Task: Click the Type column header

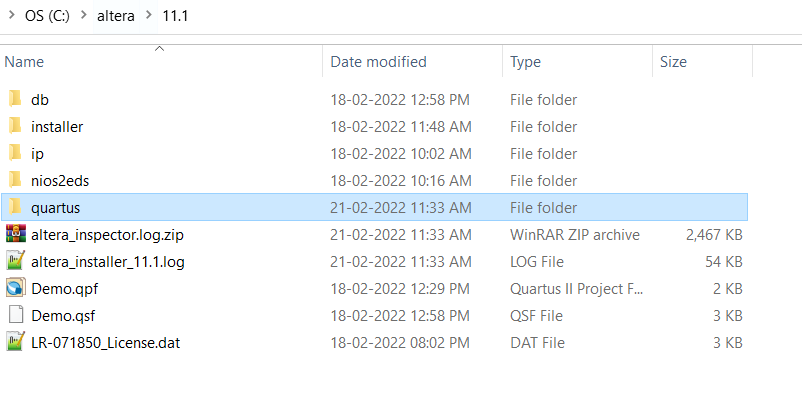Action: [x=525, y=62]
